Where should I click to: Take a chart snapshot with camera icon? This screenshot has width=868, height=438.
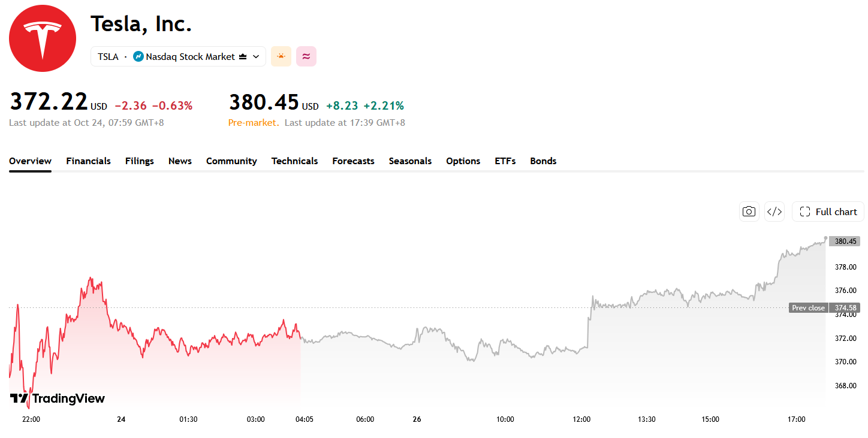pyautogui.click(x=749, y=212)
